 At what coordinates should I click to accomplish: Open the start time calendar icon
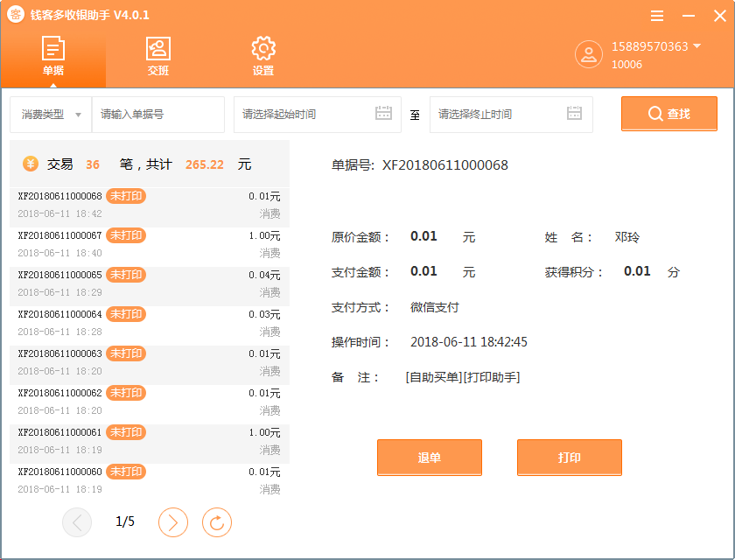[383, 113]
